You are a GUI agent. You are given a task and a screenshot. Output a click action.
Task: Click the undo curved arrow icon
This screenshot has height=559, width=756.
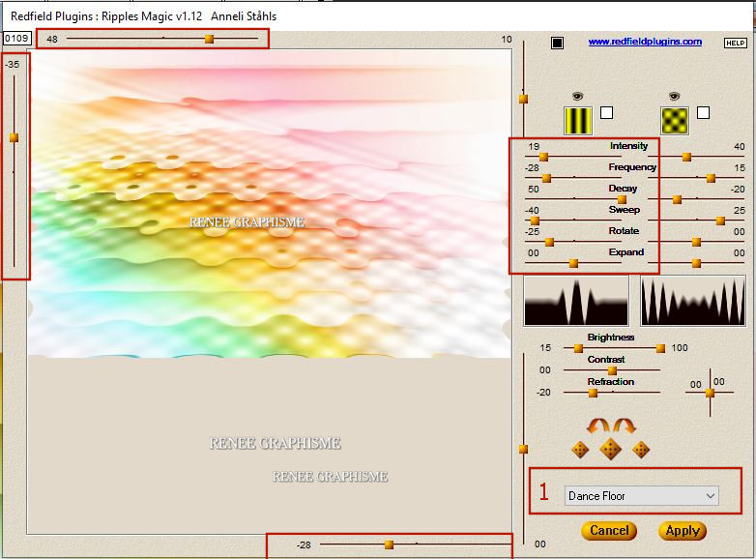pos(597,426)
